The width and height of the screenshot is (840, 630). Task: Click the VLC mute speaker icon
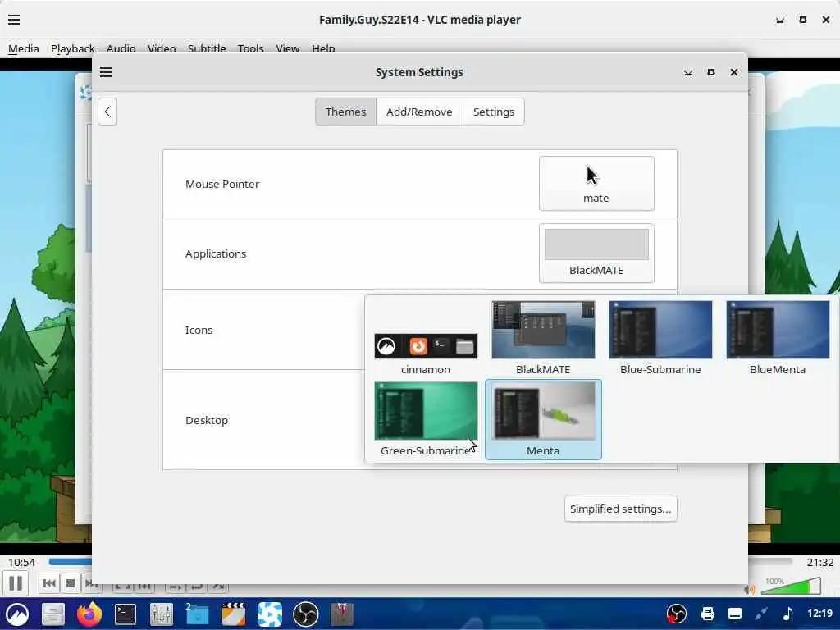click(749, 589)
